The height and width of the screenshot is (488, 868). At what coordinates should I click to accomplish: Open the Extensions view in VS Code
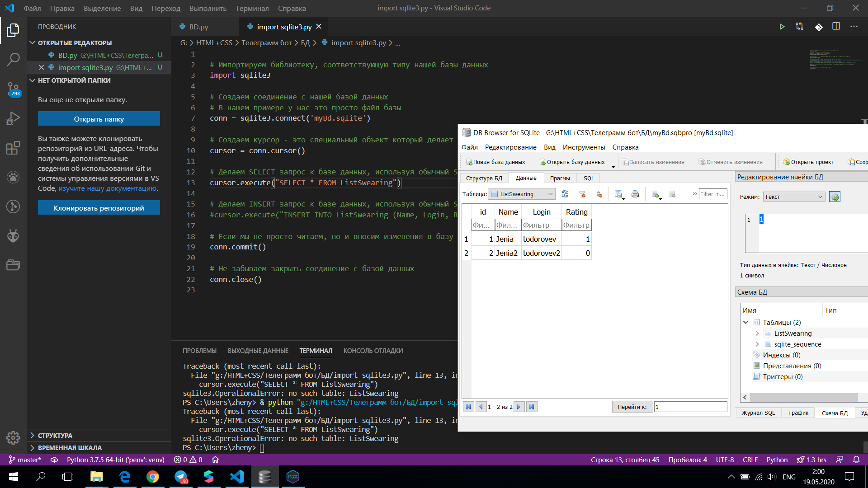click(x=13, y=148)
